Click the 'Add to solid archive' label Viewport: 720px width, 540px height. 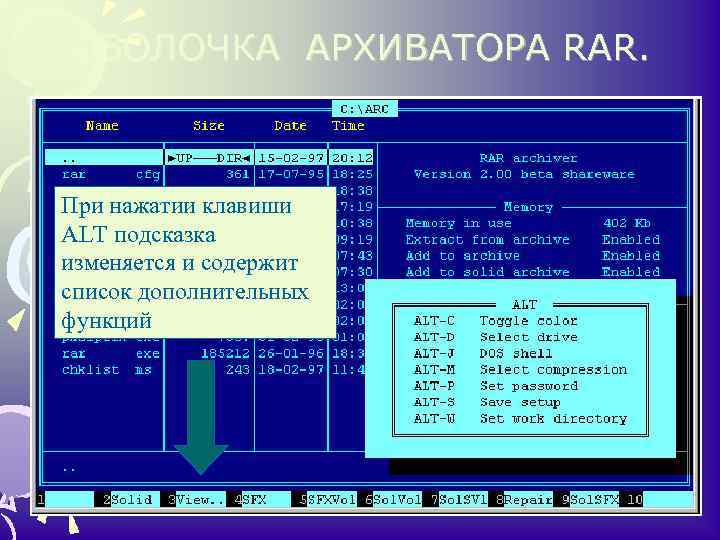pyautogui.click(x=488, y=272)
